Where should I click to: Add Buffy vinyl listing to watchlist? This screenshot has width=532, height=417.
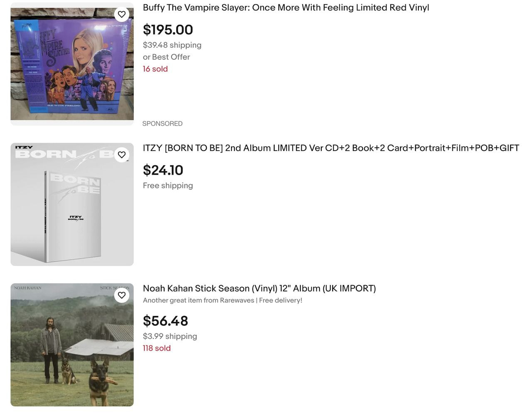(x=121, y=14)
